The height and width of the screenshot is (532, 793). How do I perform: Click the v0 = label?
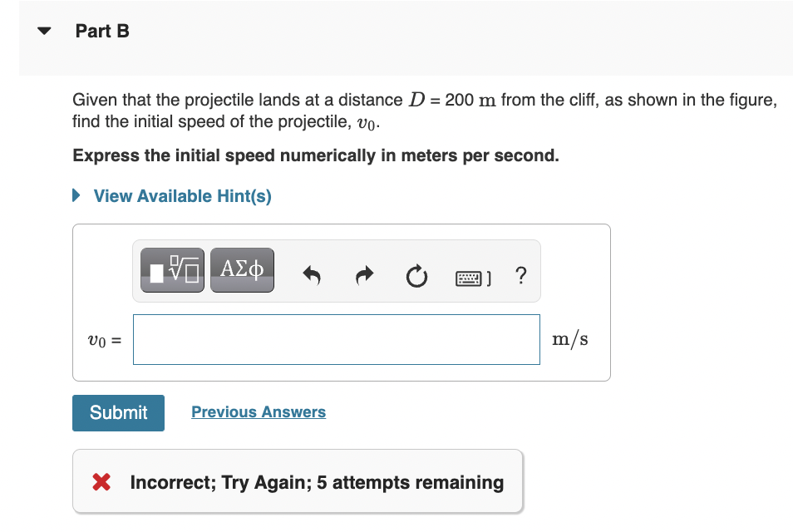tap(101, 339)
